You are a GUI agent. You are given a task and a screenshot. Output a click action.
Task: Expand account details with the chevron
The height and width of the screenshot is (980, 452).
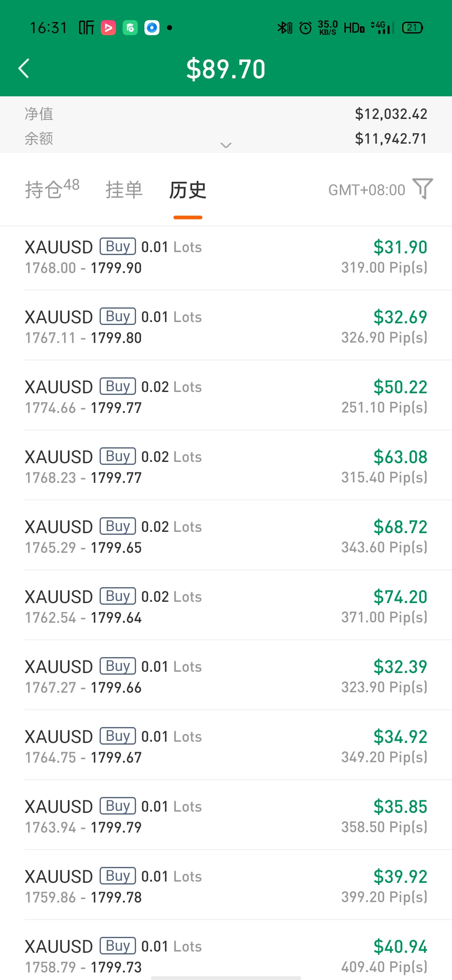tap(226, 145)
